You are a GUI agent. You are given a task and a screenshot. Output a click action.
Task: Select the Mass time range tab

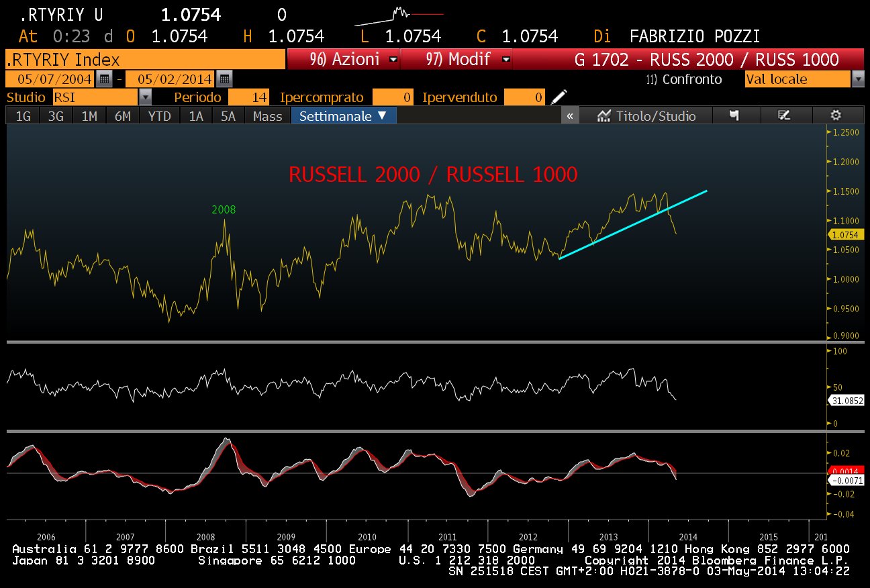point(268,116)
